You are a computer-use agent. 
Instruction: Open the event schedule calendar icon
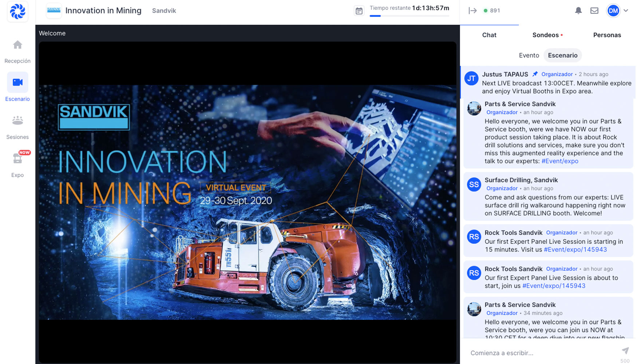coord(359,11)
